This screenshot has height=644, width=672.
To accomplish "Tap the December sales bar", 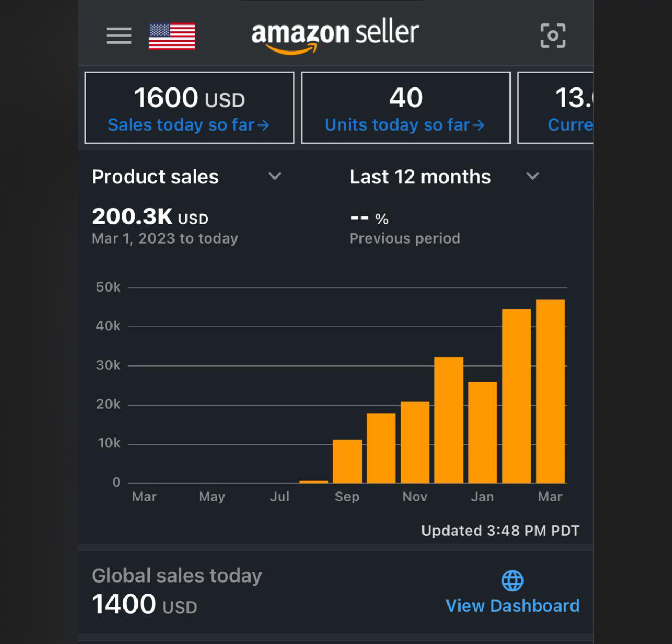I will point(449,420).
